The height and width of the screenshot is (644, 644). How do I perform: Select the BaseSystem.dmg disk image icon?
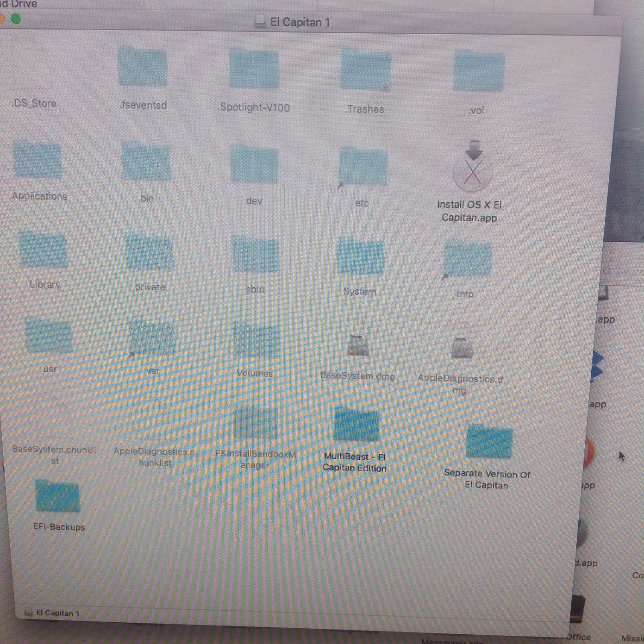pos(358,345)
